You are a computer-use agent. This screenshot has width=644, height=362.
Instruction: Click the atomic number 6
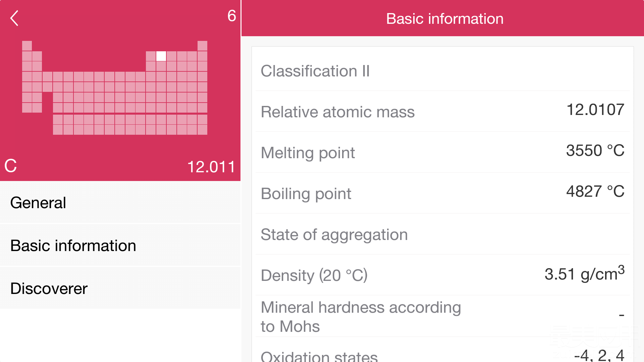[231, 16]
